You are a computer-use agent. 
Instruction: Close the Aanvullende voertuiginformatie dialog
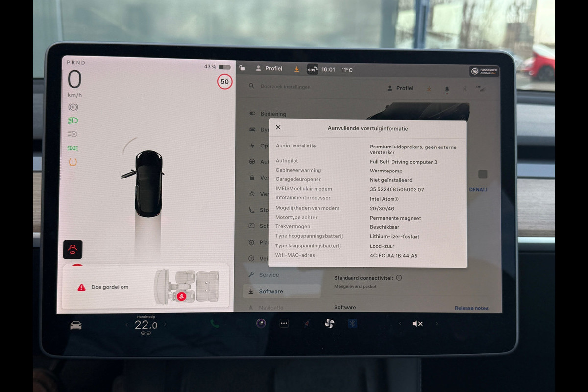(x=278, y=127)
